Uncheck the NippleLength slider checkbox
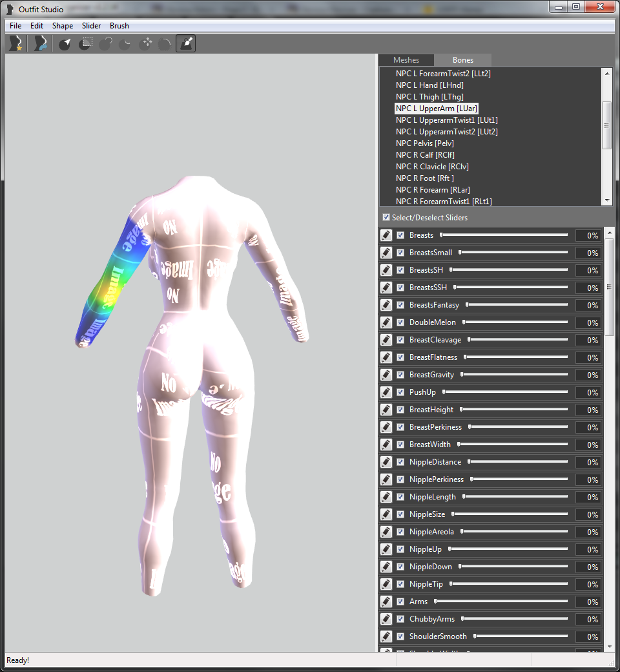620x672 pixels. (x=400, y=497)
